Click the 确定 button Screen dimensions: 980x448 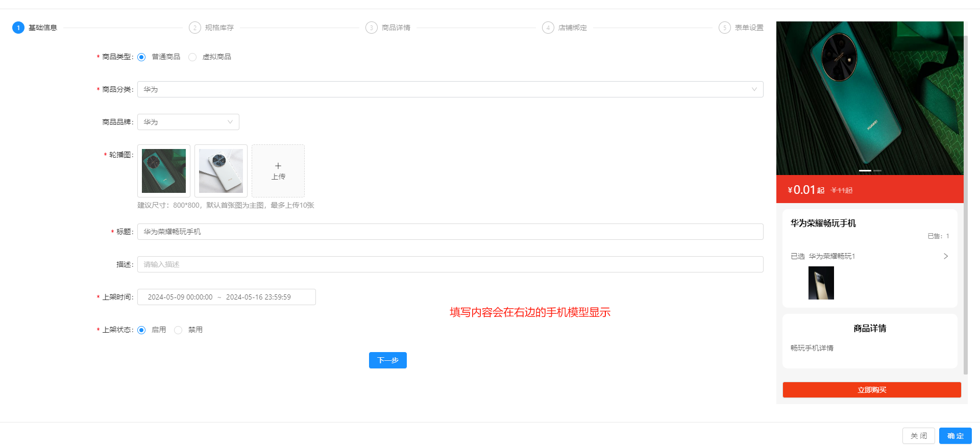[x=955, y=436]
